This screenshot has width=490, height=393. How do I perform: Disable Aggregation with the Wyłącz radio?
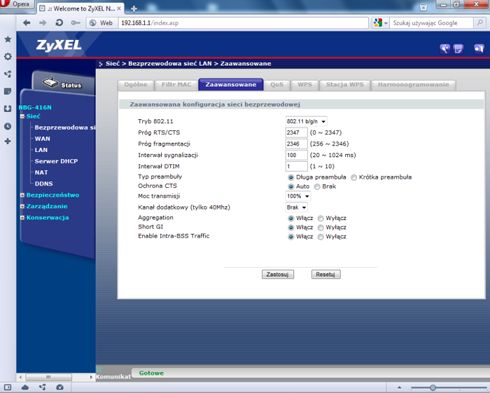320,218
